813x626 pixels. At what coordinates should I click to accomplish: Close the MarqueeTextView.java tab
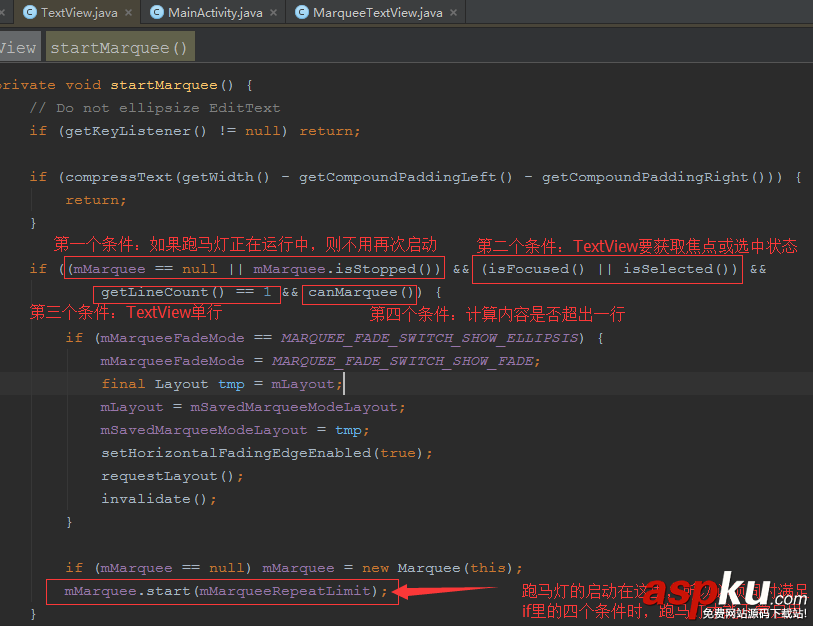click(454, 12)
